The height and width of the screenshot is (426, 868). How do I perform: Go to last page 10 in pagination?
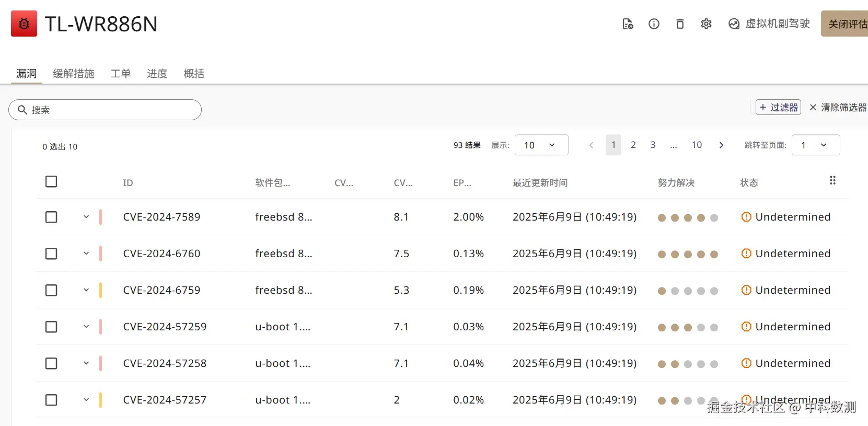point(697,145)
